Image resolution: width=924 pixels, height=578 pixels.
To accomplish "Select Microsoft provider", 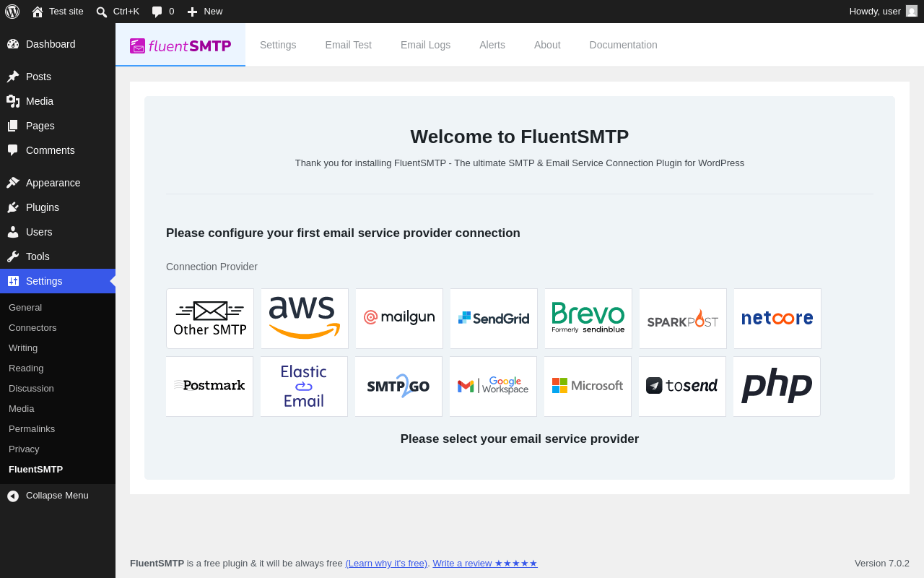I will pyautogui.click(x=588, y=387).
